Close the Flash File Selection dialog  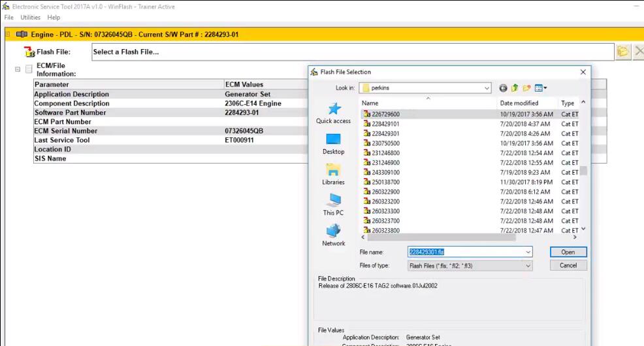583,72
